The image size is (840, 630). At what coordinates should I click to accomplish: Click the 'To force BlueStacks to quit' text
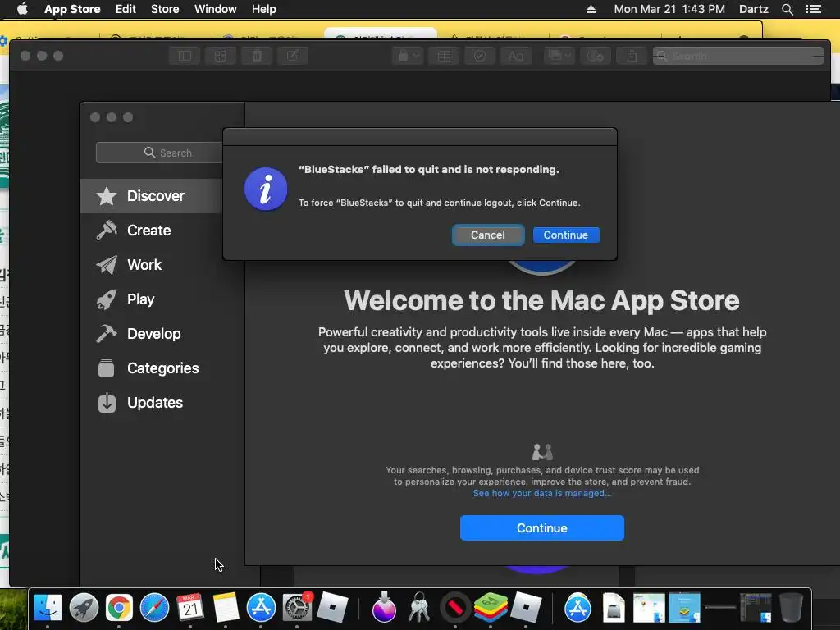click(x=440, y=203)
